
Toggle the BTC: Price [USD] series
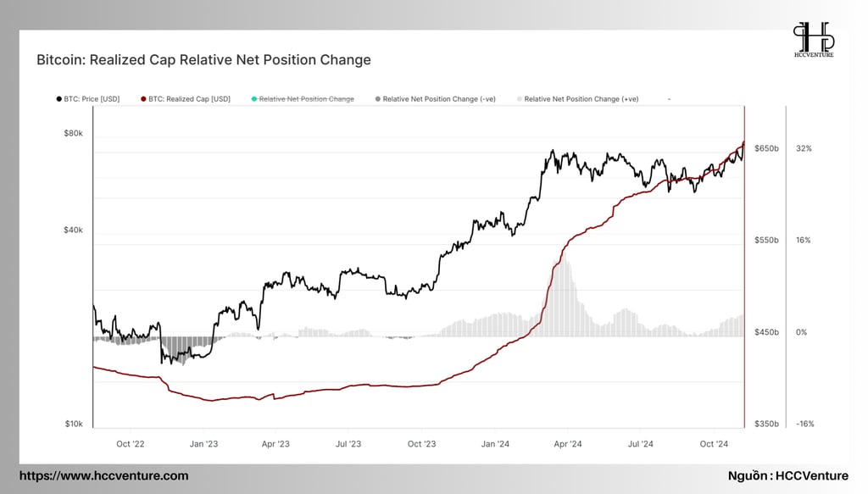(x=92, y=99)
